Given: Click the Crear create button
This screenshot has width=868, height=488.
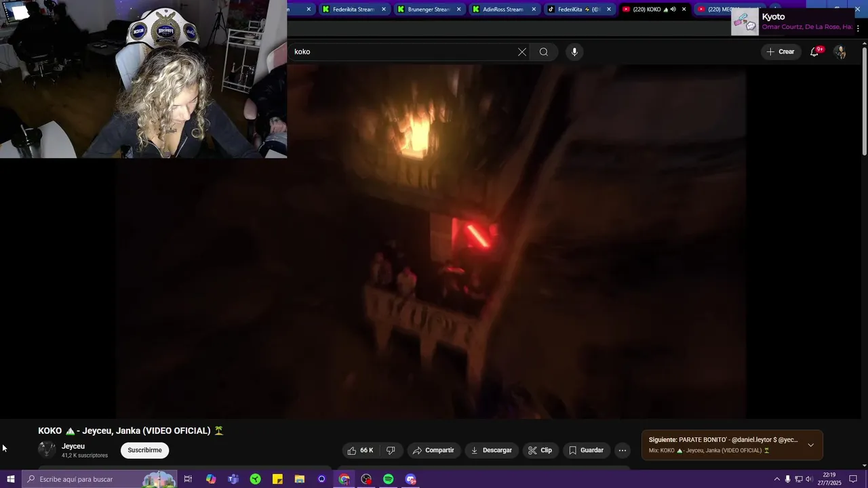Looking at the screenshot, I should pyautogui.click(x=780, y=52).
